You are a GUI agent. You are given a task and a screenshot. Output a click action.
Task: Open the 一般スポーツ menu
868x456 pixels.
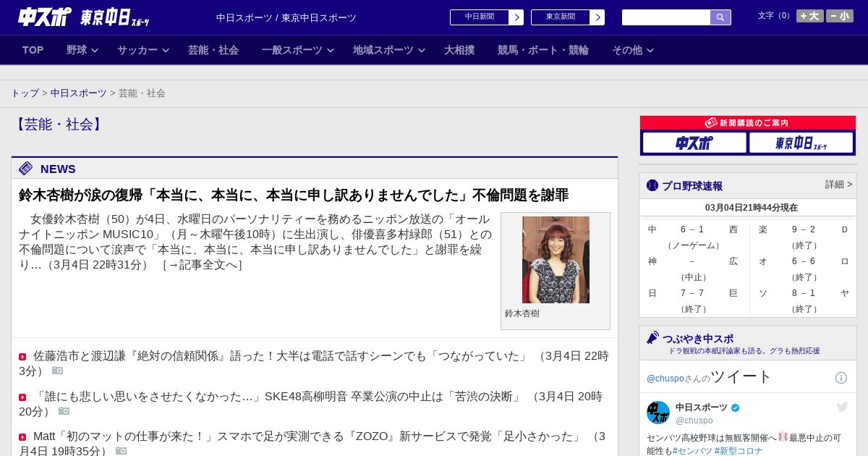(x=292, y=50)
